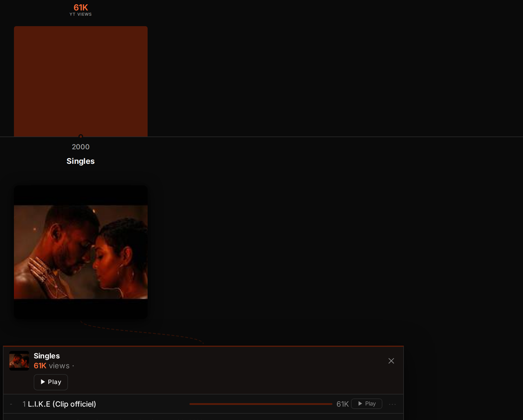Click the dash icon left of track 1
Image resolution: width=523 pixels, height=420 pixels.
(x=11, y=404)
